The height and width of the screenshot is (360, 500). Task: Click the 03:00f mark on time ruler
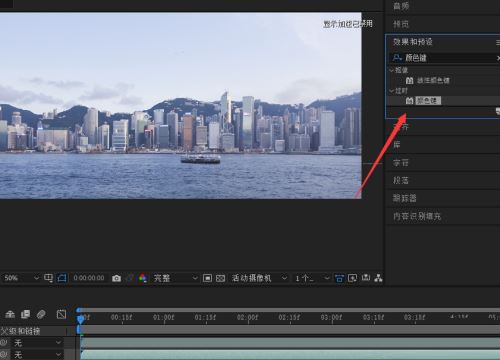331,317
